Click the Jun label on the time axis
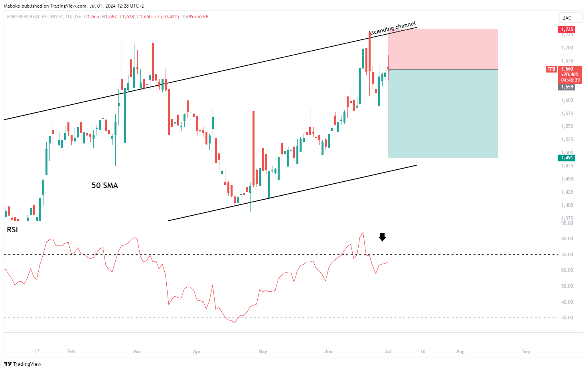 (x=328, y=351)
